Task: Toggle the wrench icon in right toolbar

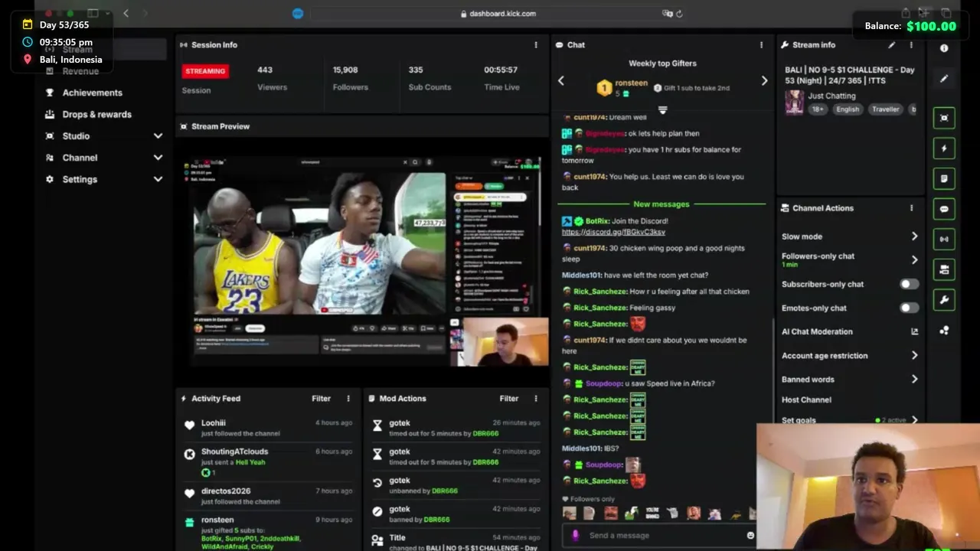Action: point(944,300)
